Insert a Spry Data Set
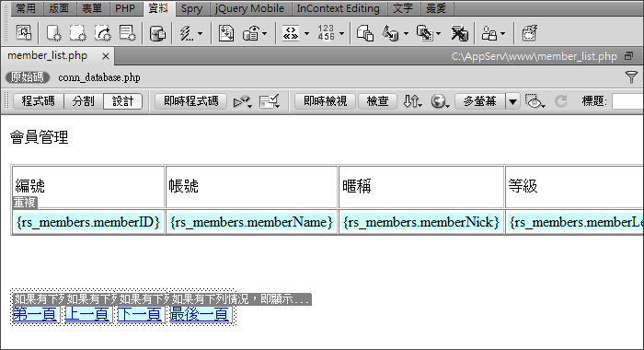Screen dimensions: 644x350 tap(53, 33)
